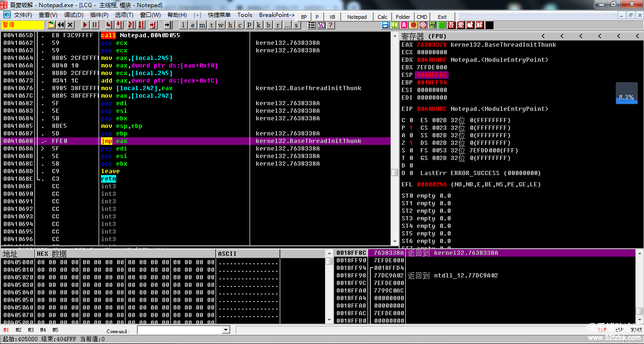Click the red '吾' toolbar icon
This screenshot has width=644, height=344.
point(451,25)
